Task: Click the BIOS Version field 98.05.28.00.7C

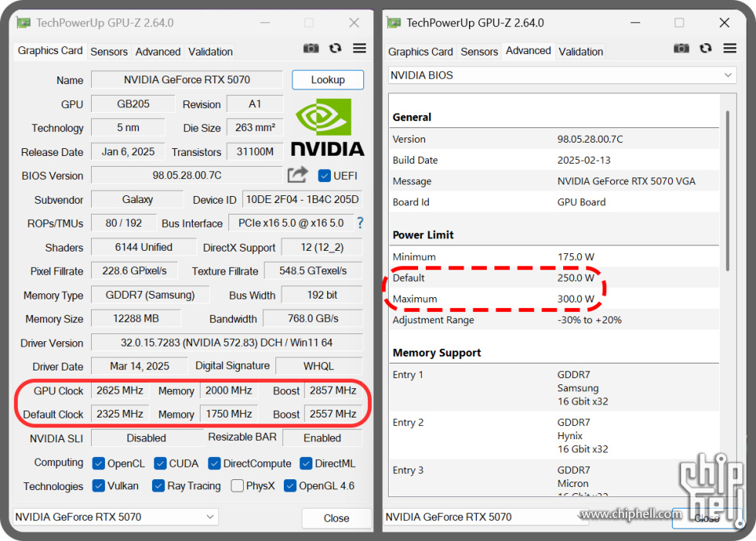Action: pyautogui.click(x=187, y=175)
